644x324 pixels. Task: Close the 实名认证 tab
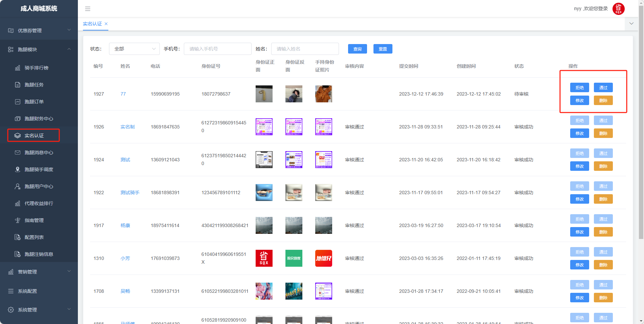point(106,24)
